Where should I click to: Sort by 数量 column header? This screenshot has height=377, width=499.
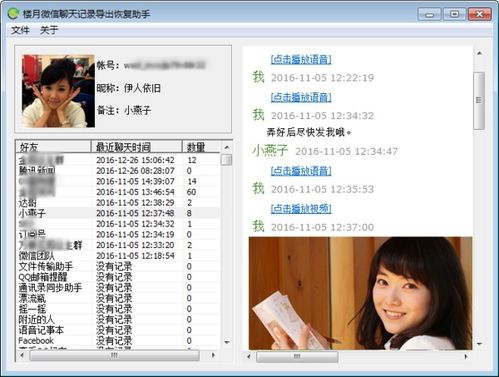[x=201, y=147]
